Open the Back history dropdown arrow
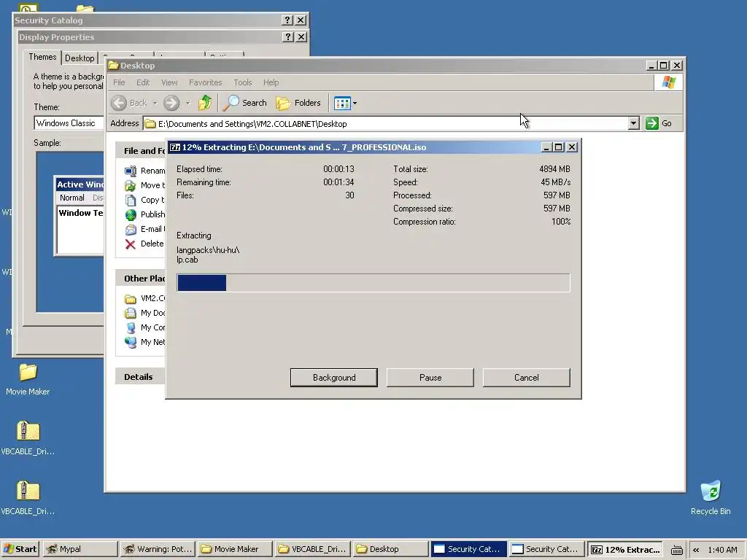This screenshot has width=747, height=560. tap(155, 103)
